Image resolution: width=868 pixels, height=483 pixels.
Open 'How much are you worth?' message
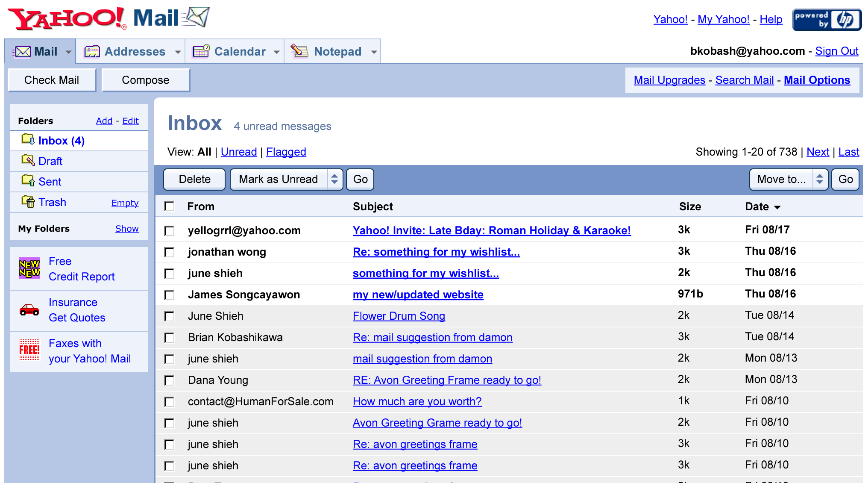point(417,401)
